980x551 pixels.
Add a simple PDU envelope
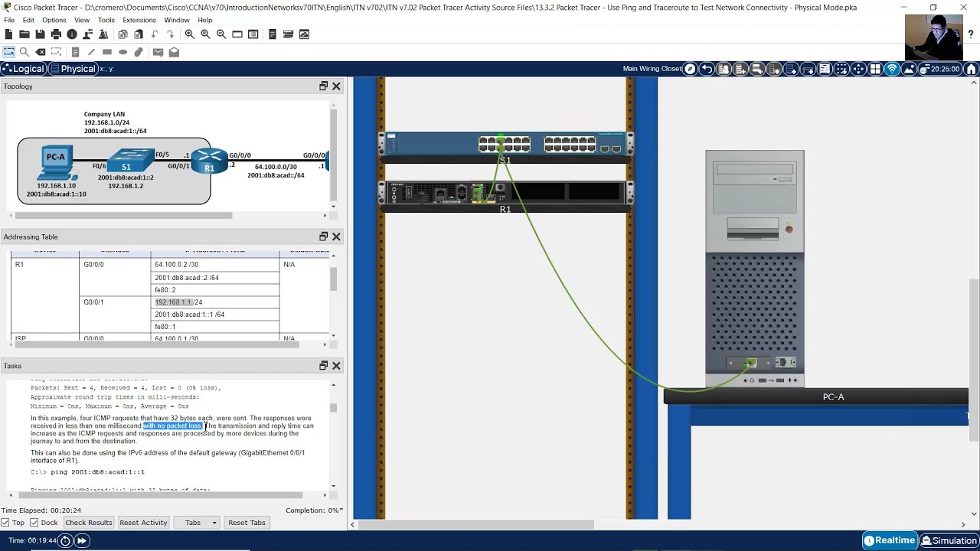[x=158, y=52]
